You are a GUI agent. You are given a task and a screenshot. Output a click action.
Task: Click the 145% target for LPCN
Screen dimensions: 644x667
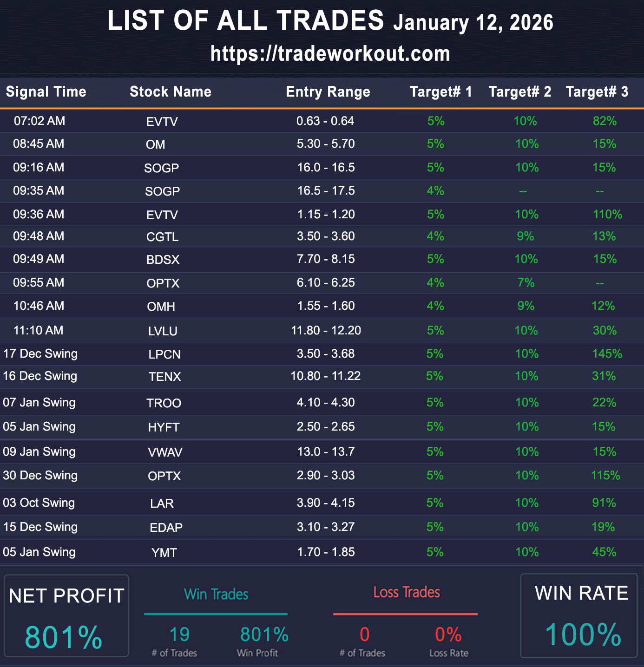point(607,354)
